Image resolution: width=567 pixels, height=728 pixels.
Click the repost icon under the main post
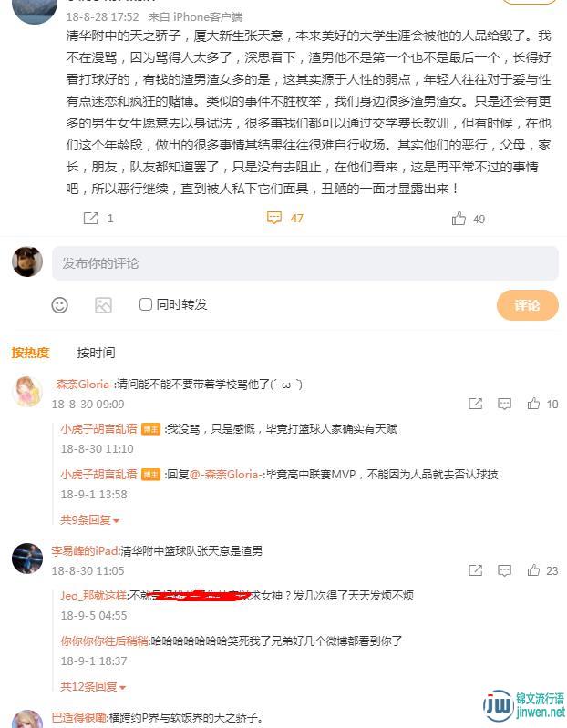point(90,218)
